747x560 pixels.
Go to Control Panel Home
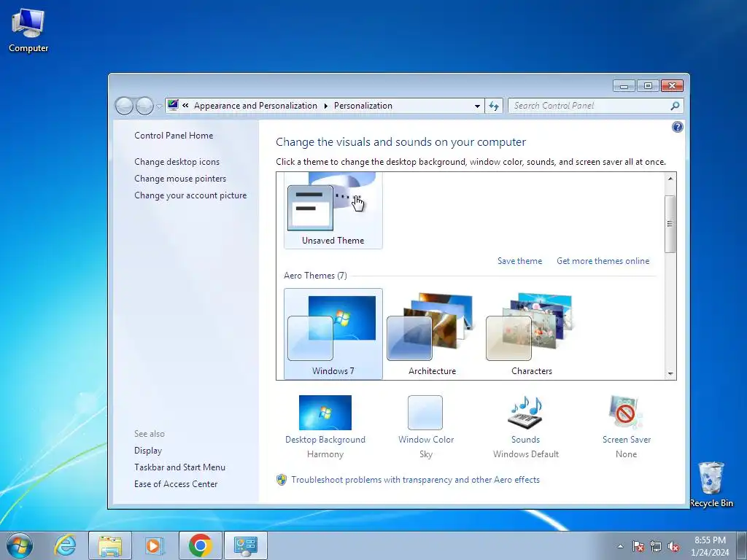click(174, 135)
